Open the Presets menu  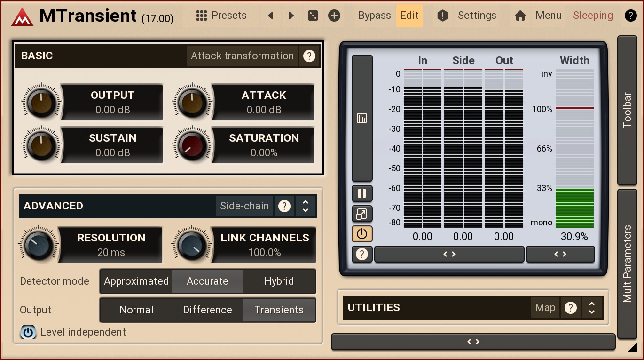pyautogui.click(x=221, y=16)
